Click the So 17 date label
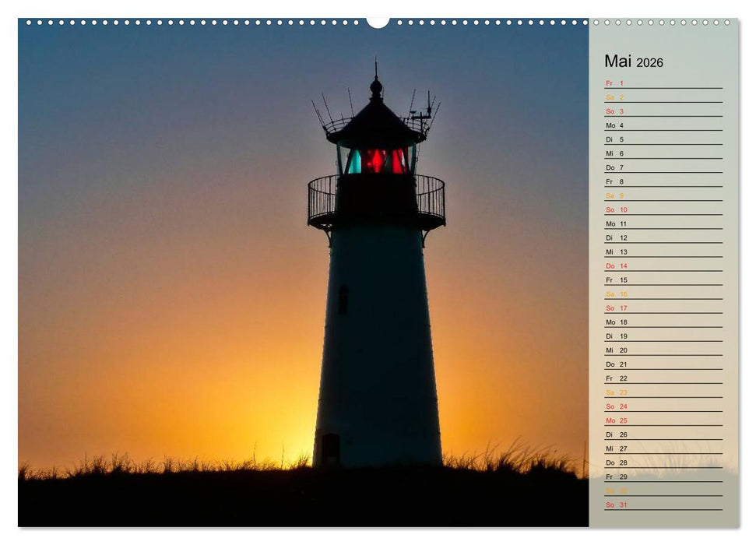The height and width of the screenshot is (545, 756). [615, 308]
